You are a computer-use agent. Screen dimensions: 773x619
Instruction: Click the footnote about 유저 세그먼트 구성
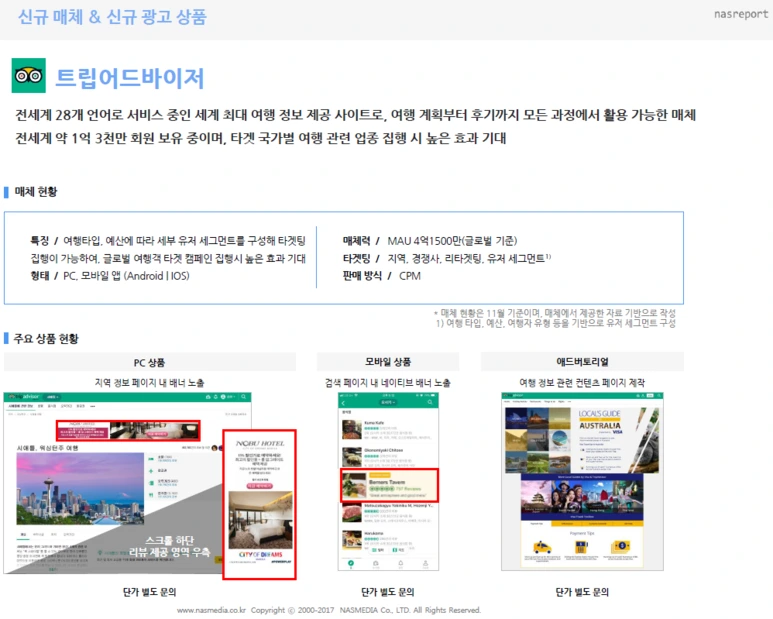pyautogui.click(x=556, y=323)
